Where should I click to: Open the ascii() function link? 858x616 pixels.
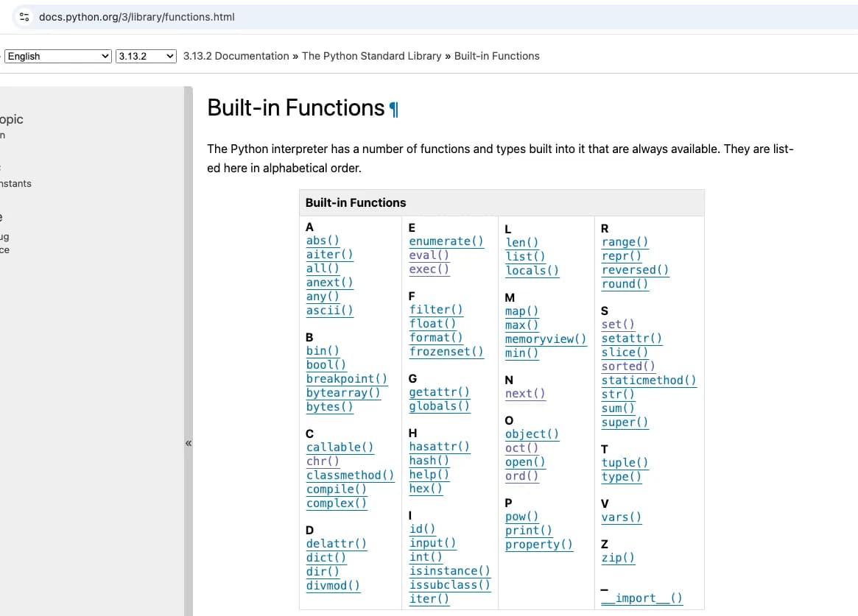point(329,310)
